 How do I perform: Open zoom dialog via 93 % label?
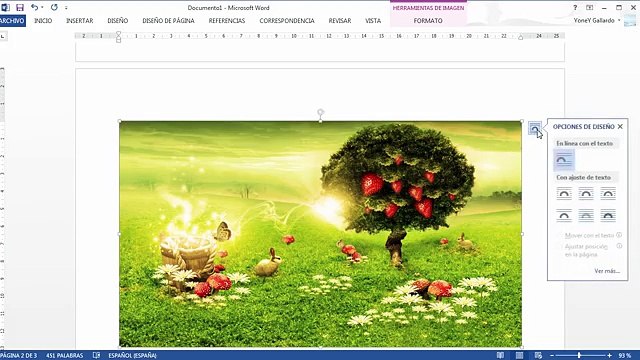click(x=624, y=356)
